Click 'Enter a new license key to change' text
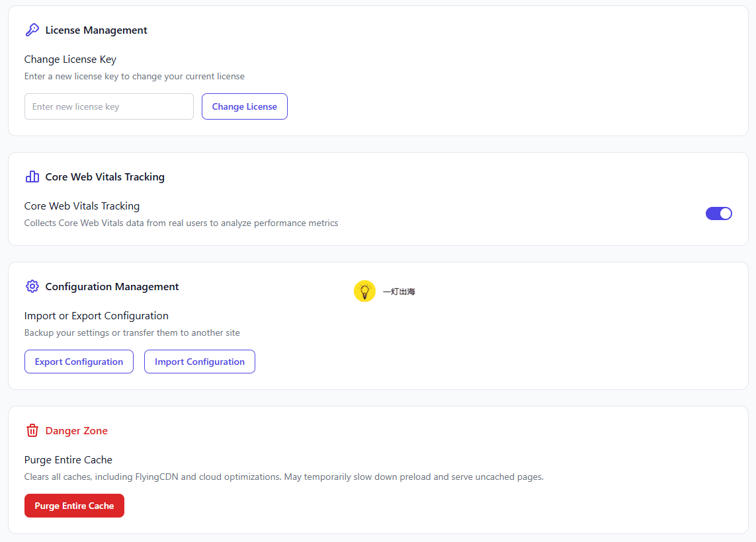 (x=134, y=76)
